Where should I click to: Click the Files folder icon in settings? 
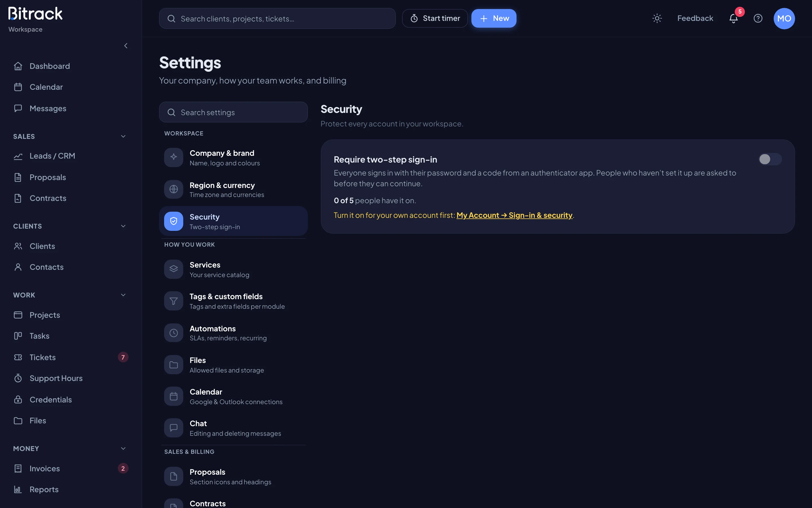(x=173, y=365)
